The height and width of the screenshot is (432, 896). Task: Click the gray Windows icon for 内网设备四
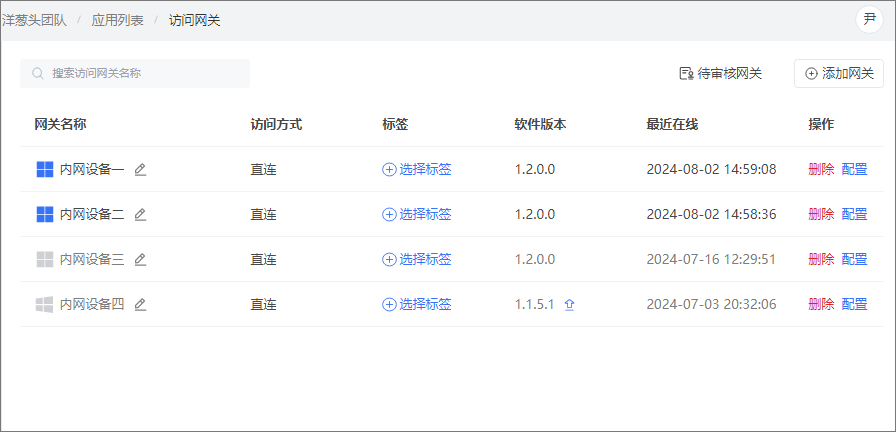(x=45, y=305)
